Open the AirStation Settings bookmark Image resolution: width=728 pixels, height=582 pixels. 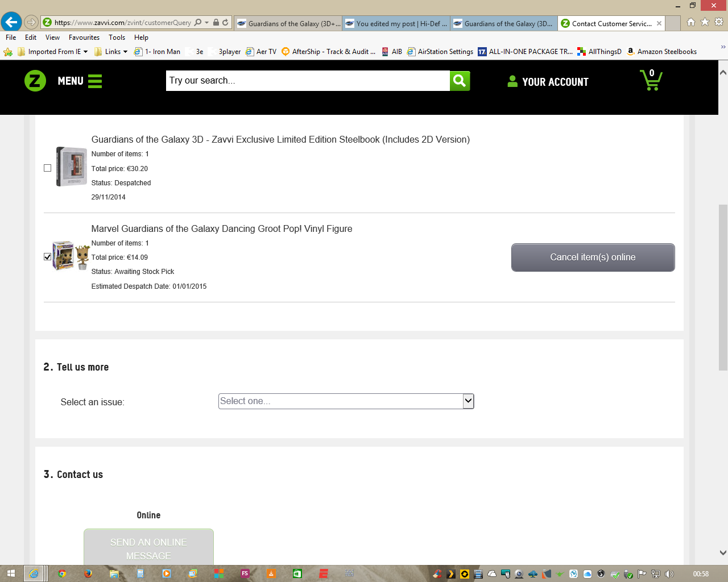440,52
